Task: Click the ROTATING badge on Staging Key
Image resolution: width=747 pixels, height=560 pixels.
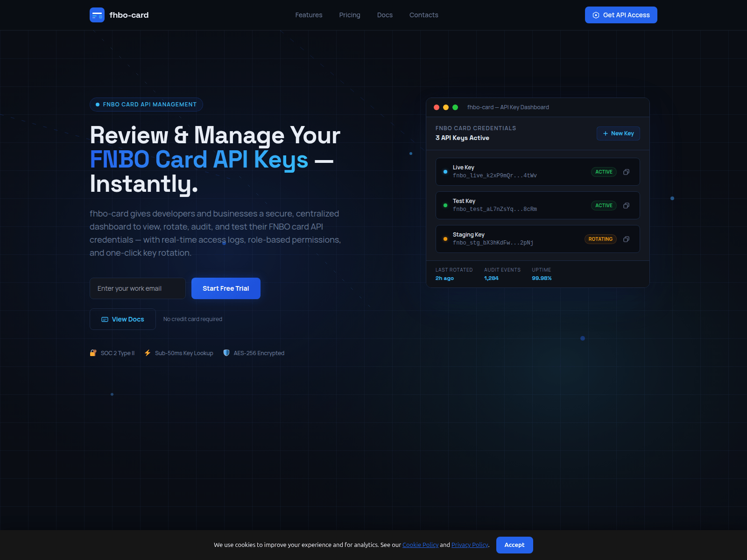Action: click(600, 239)
